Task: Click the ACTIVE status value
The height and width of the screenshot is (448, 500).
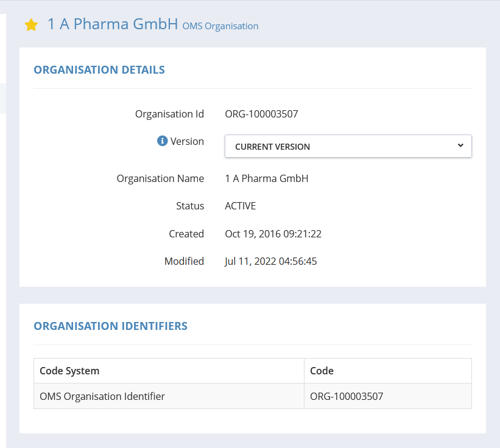Action: [241, 206]
